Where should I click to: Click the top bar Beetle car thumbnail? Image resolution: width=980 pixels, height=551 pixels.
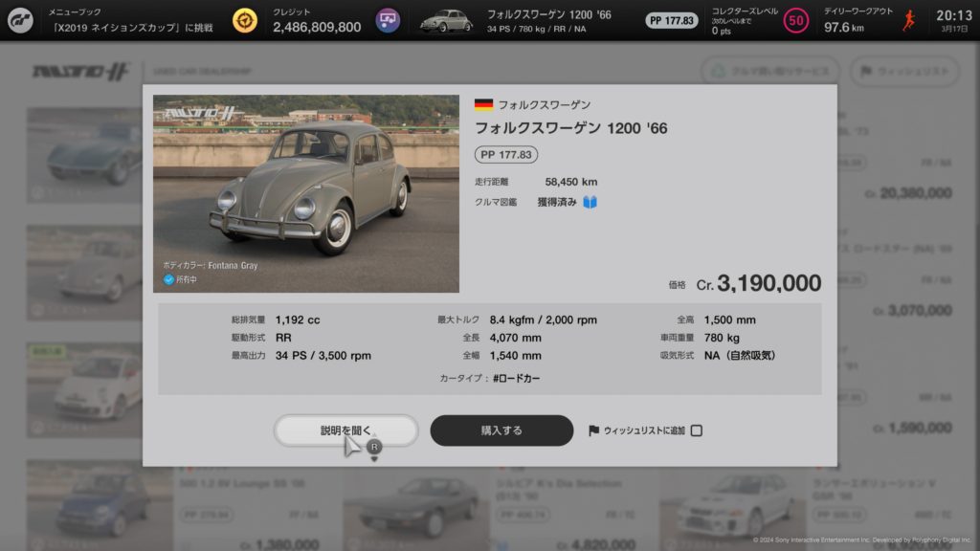(x=446, y=20)
